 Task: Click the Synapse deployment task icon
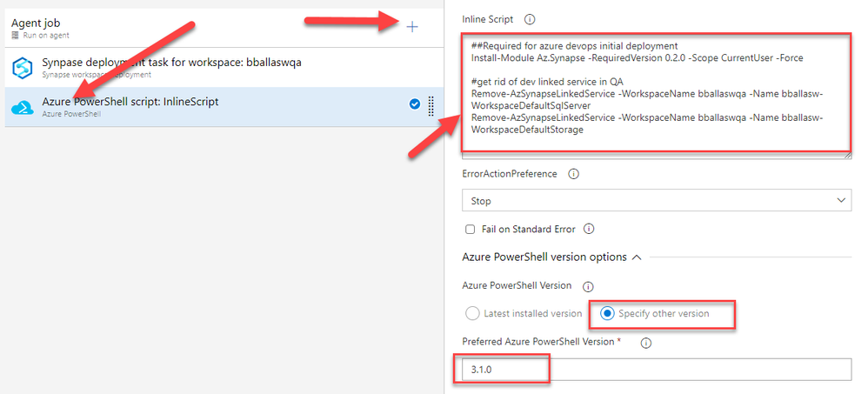22,68
